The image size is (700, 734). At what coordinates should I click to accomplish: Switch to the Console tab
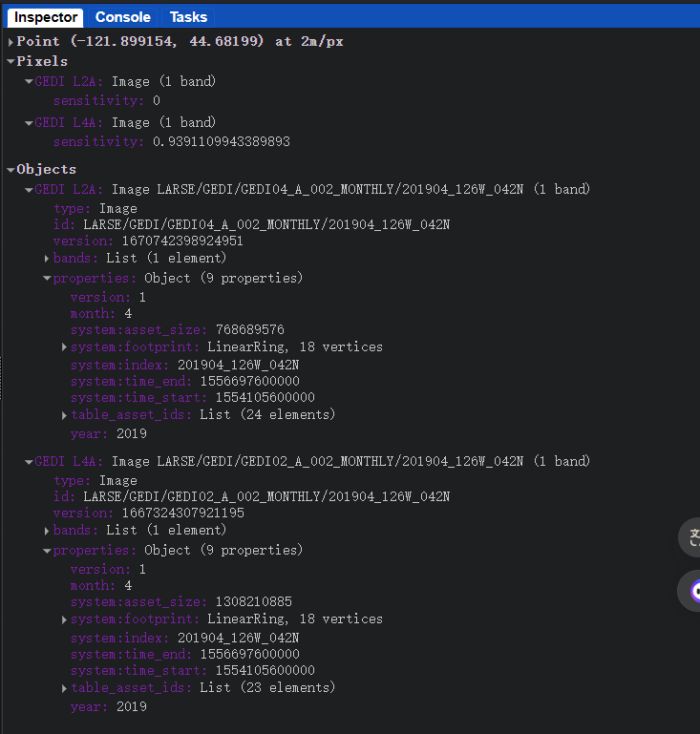click(122, 17)
